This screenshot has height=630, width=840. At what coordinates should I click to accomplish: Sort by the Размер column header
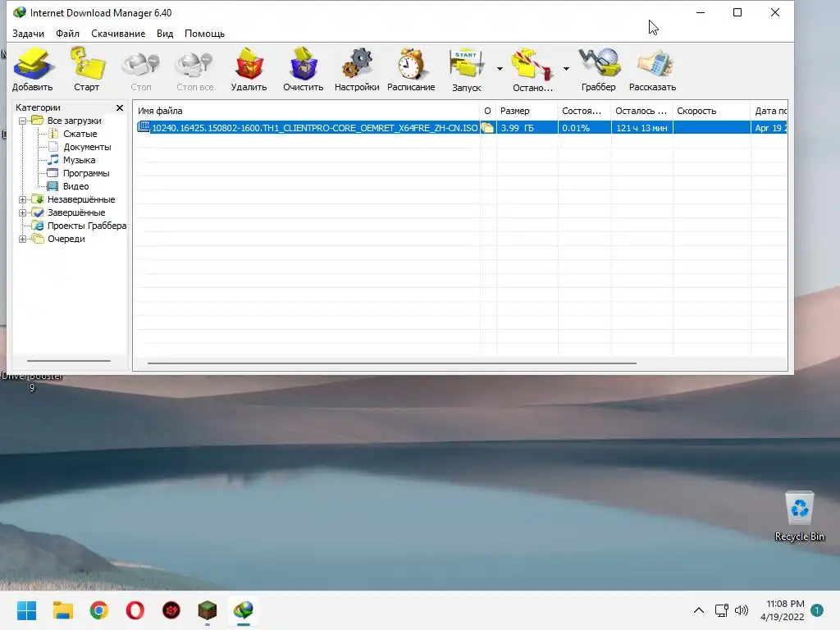pos(527,111)
